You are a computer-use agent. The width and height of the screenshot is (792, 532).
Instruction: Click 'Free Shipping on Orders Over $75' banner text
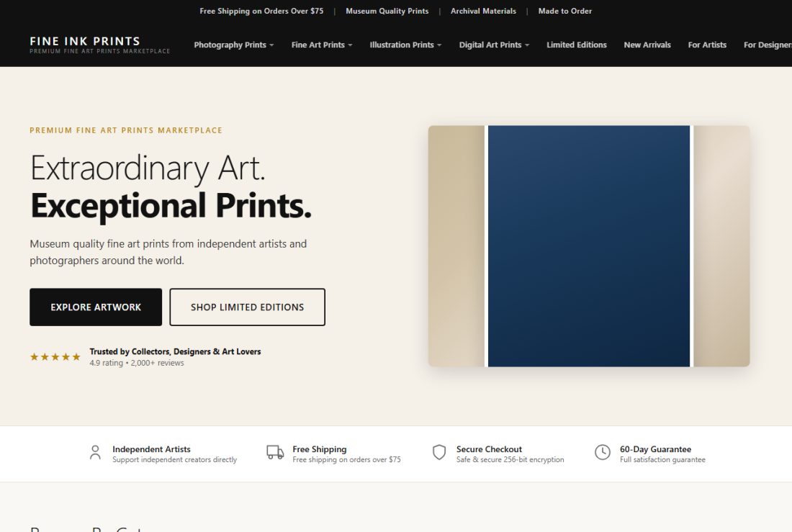(261, 11)
